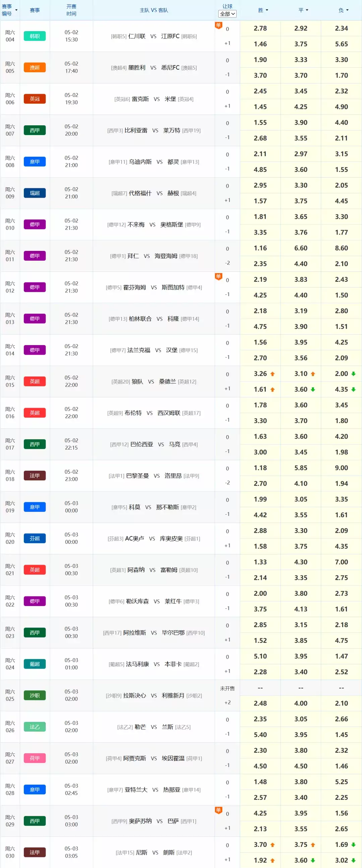Image resolution: width=362 pixels, height=868 pixels.
Task: Click the 澳超 league tag
Action: pyautogui.click(x=35, y=67)
